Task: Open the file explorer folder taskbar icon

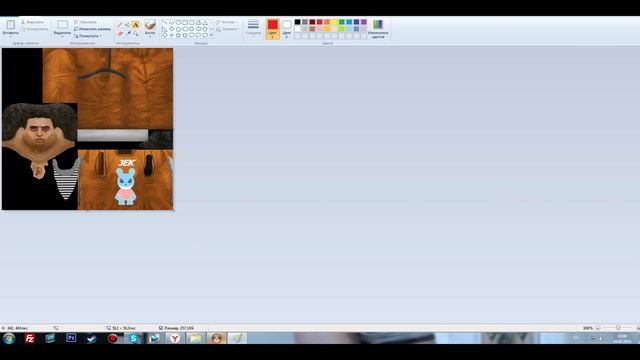Action: pos(196,338)
